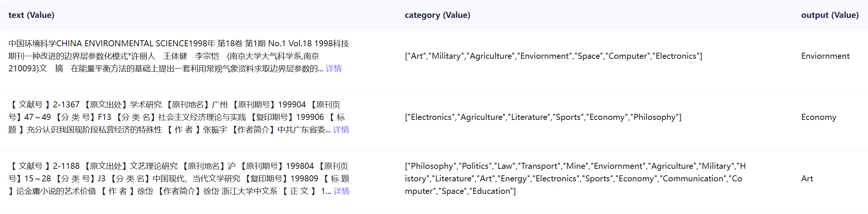This screenshot has width=868, height=214.
Task: Select the "Enviornment" output value
Action: point(825,56)
